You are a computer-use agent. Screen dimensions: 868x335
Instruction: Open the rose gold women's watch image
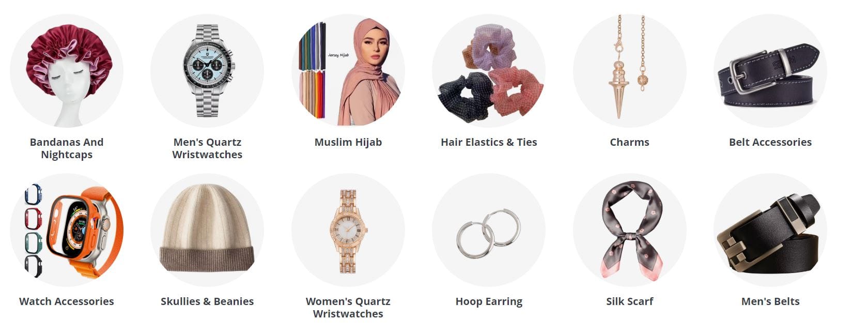[348, 230]
